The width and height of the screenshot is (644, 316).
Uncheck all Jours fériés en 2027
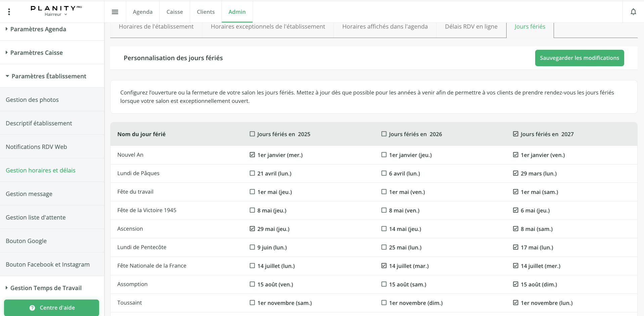(x=516, y=134)
